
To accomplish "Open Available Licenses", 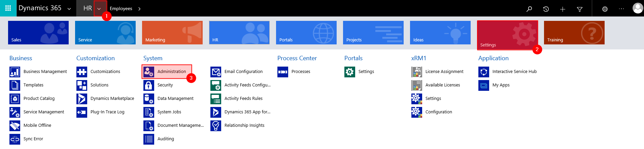I will pyautogui.click(x=442, y=85).
